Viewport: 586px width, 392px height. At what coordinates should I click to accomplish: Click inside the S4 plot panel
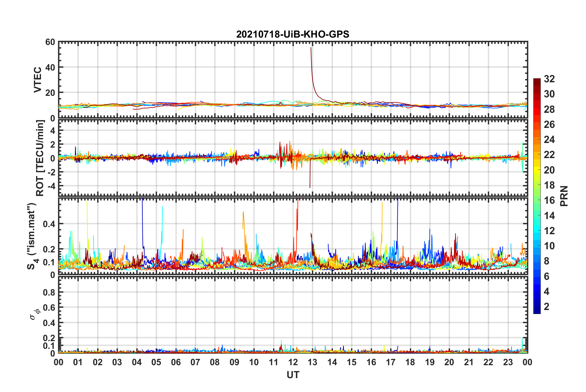point(293,236)
